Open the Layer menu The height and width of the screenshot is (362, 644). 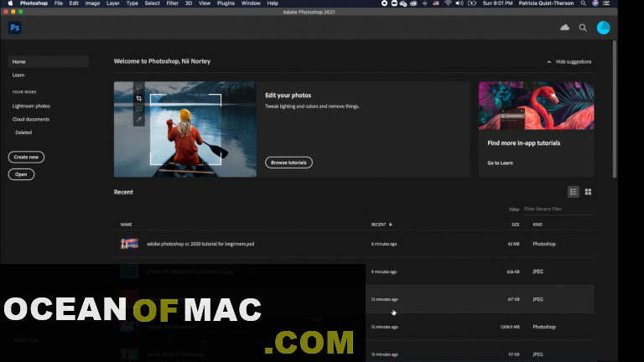pyautogui.click(x=113, y=3)
